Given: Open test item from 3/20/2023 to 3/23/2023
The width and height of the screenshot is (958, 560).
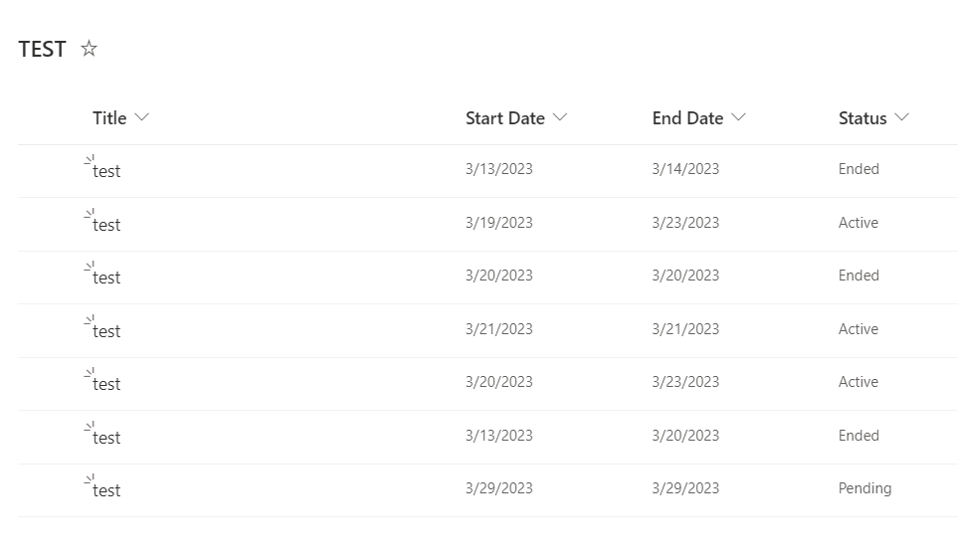Looking at the screenshot, I should pyautogui.click(x=106, y=384).
